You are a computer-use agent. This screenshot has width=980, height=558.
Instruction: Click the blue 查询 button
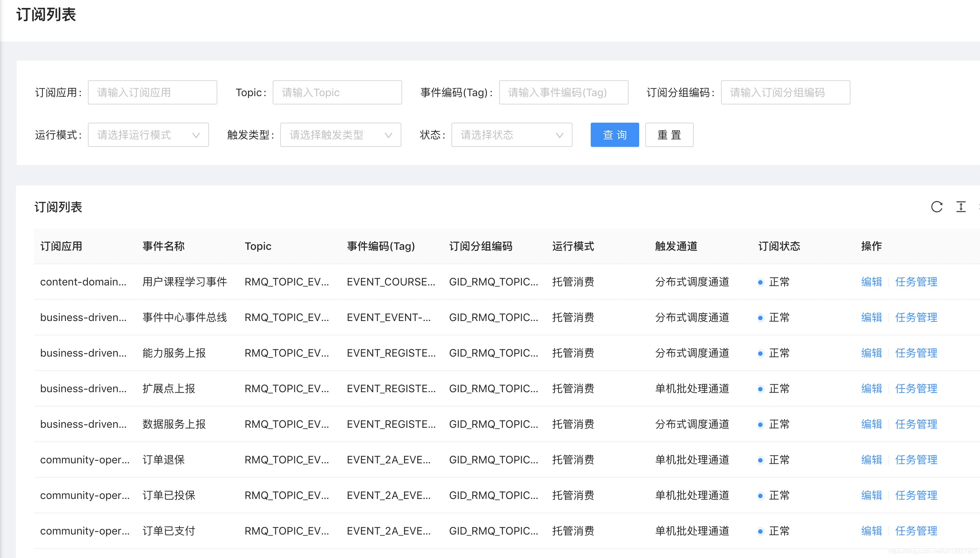tap(614, 135)
